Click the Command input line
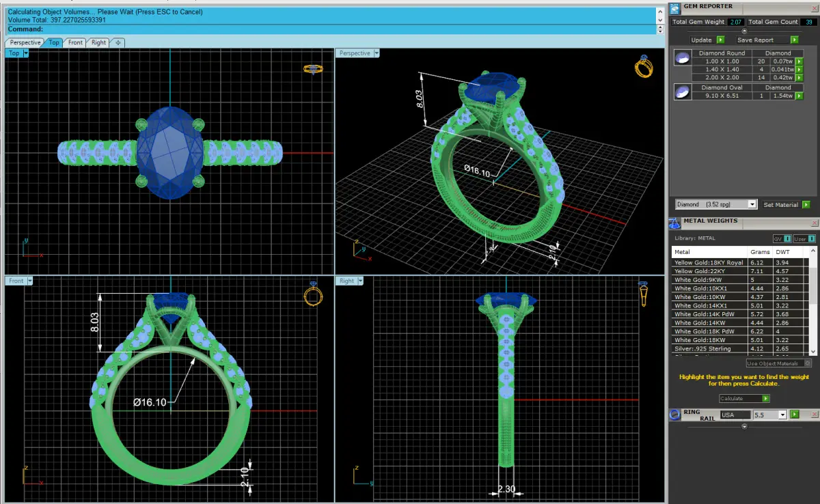Image resolution: width=820 pixels, height=504 pixels. (x=333, y=29)
